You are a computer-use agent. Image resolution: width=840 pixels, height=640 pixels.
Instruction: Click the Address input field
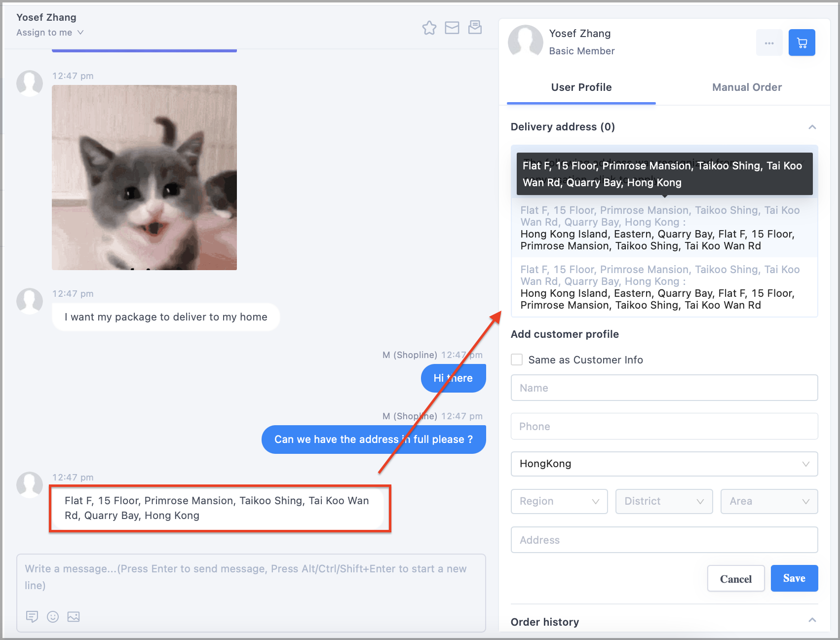pyautogui.click(x=664, y=540)
